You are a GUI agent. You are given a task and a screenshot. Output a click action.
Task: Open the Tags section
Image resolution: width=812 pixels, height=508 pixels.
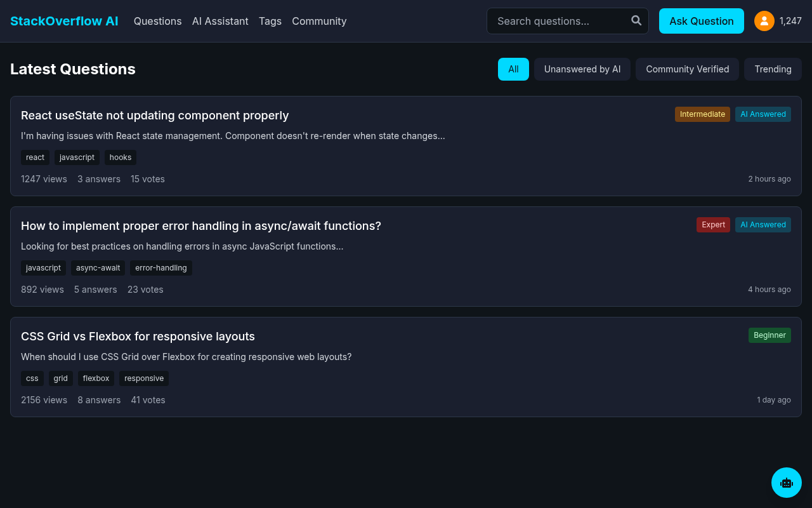(x=270, y=21)
